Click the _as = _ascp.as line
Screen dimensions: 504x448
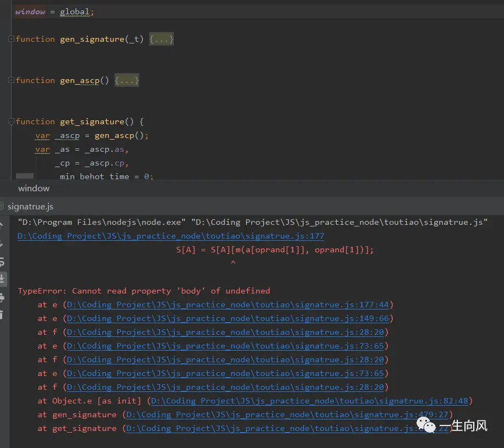(x=82, y=150)
